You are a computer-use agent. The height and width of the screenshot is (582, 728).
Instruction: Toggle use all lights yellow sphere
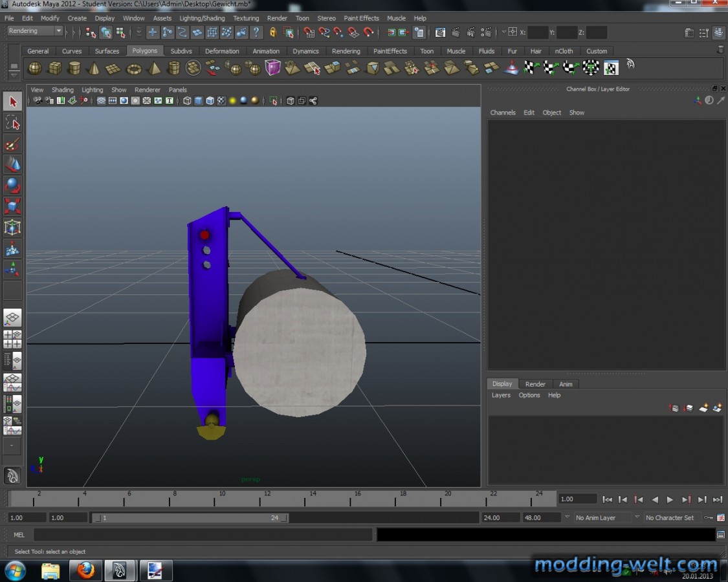[232, 101]
